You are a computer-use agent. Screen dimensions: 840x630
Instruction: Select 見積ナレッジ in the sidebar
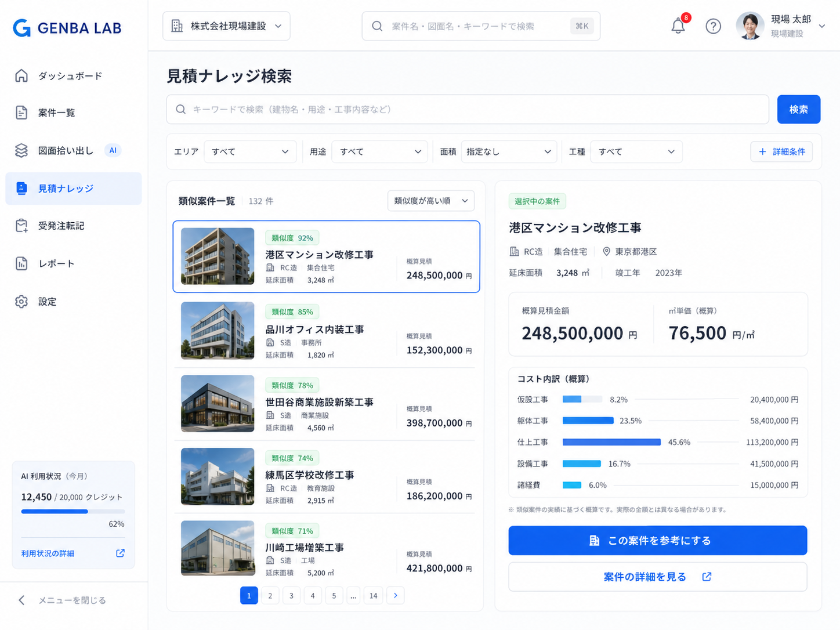pos(74,188)
